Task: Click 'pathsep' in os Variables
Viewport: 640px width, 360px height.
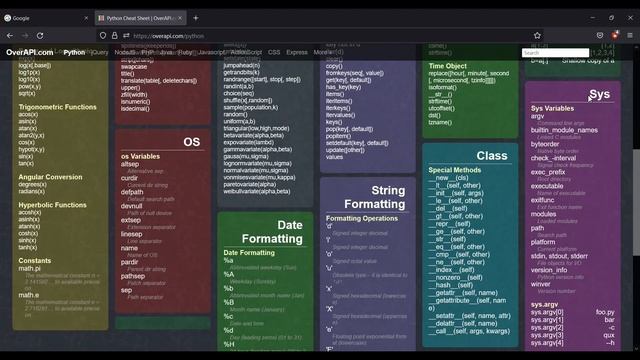Action: tap(133, 276)
